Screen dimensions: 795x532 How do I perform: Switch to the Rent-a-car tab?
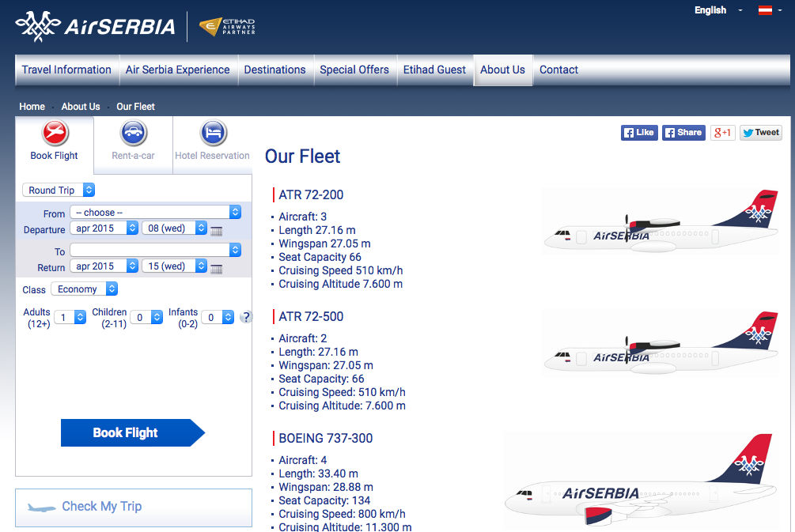tap(134, 145)
